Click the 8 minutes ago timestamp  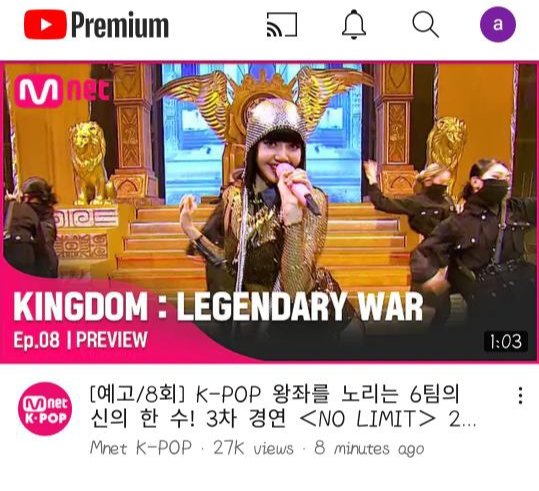click(x=369, y=449)
